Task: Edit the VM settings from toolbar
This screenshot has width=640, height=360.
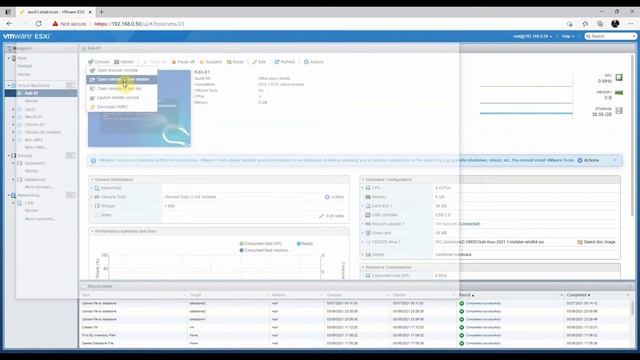Action: pos(259,62)
